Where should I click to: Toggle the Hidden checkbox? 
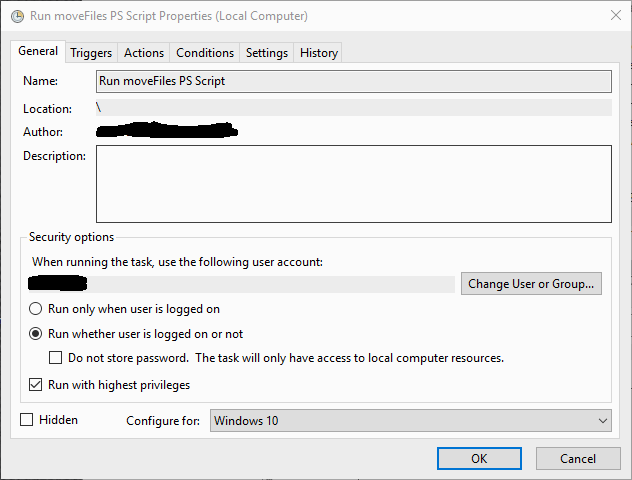pyautogui.click(x=27, y=420)
